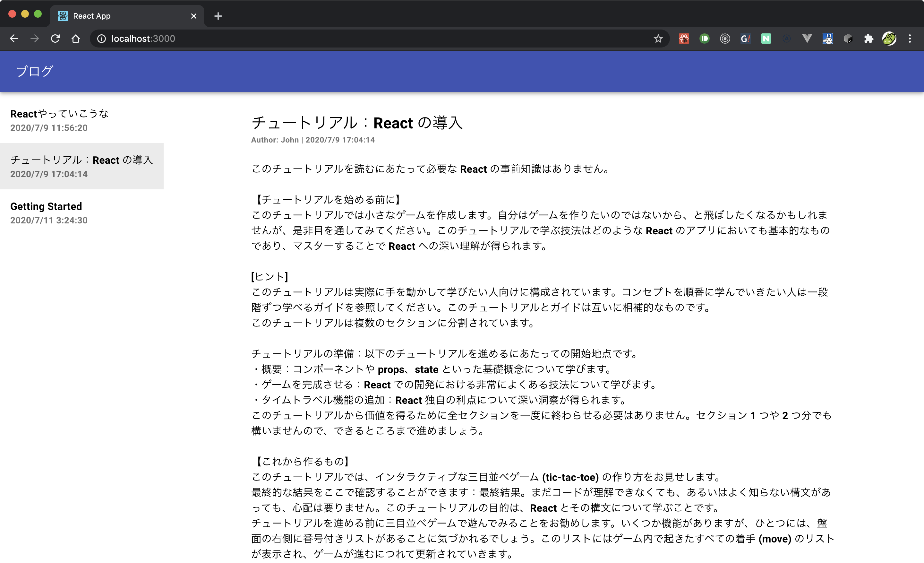The height and width of the screenshot is (563, 924).
Task: Open the Vue.js devtools extension icon
Action: click(807, 39)
